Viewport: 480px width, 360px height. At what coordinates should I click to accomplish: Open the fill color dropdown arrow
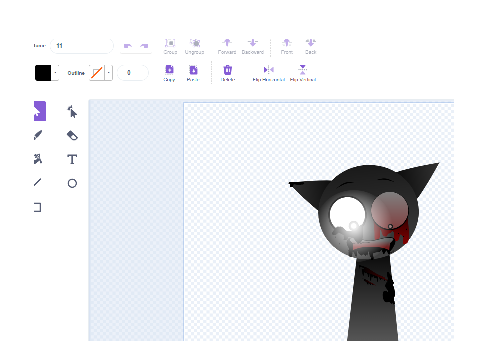click(55, 73)
